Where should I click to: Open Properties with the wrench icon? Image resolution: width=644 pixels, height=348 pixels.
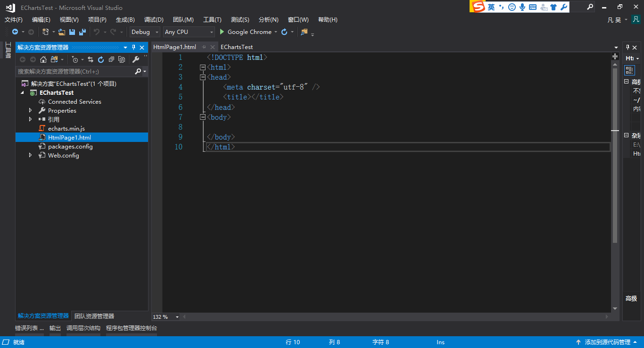[136, 59]
